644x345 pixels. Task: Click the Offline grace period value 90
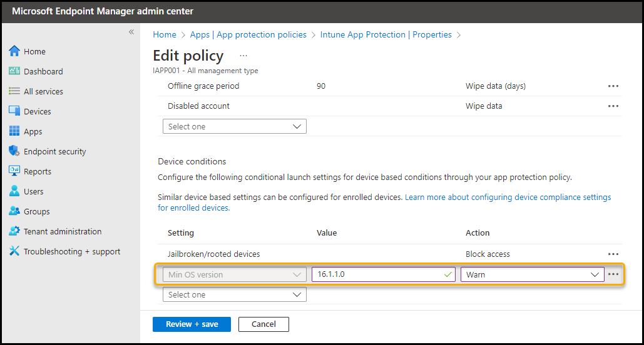pos(321,86)
